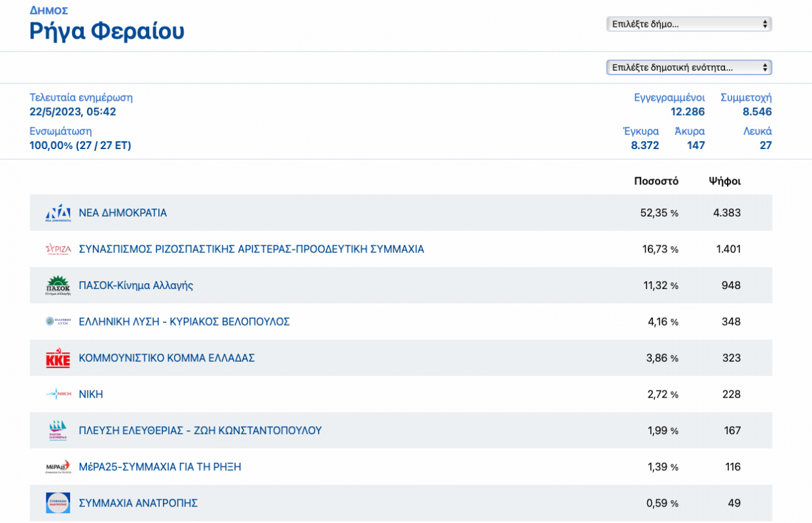
Task: Click the 'Λευκά' label
Action: coord(758,131)
